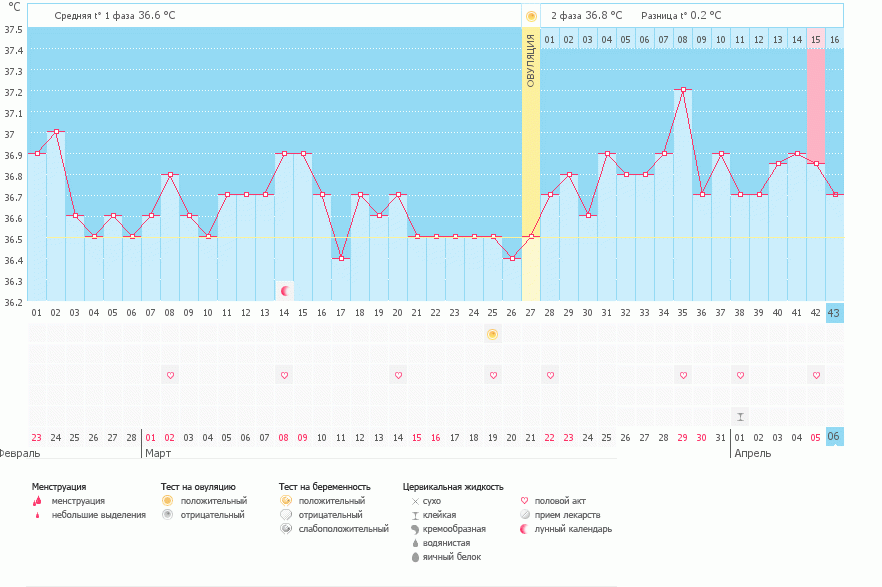Click the yellow 'ОВУЛЯЦИЯ' column label
Image resolution: width=882 pixels, height=587 pixels.
pos(530,61)
